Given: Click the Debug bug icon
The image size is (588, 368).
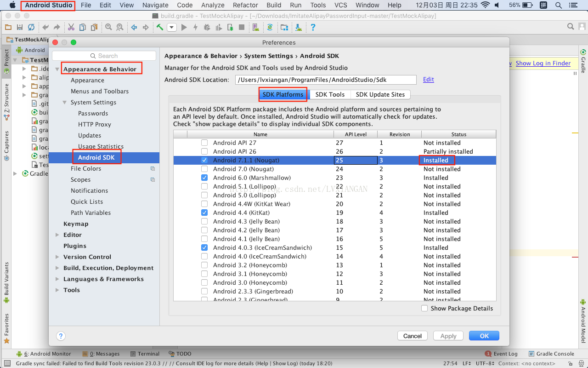Looking at the screenshot, I should tap(207, 28).
